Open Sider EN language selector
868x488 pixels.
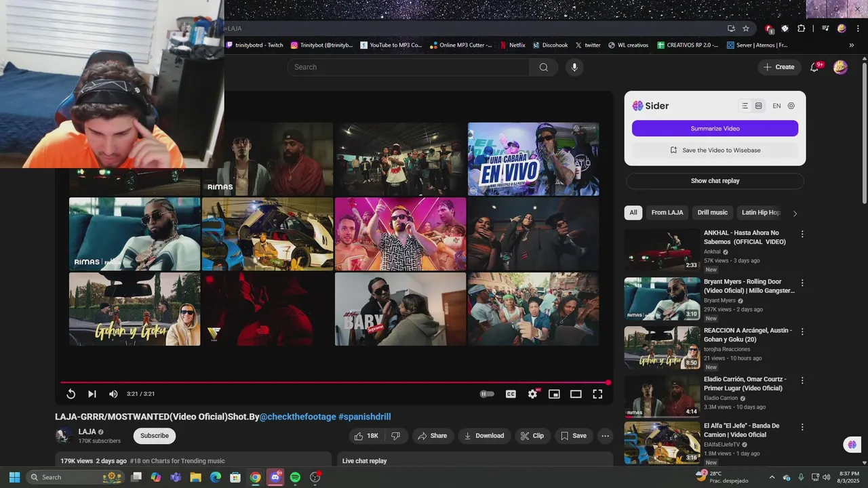(776, 106)
